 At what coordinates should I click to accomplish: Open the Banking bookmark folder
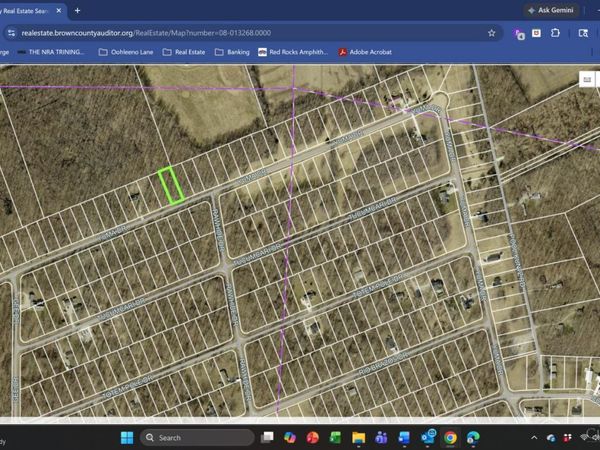pyautogui.click(x=232, y=52)
